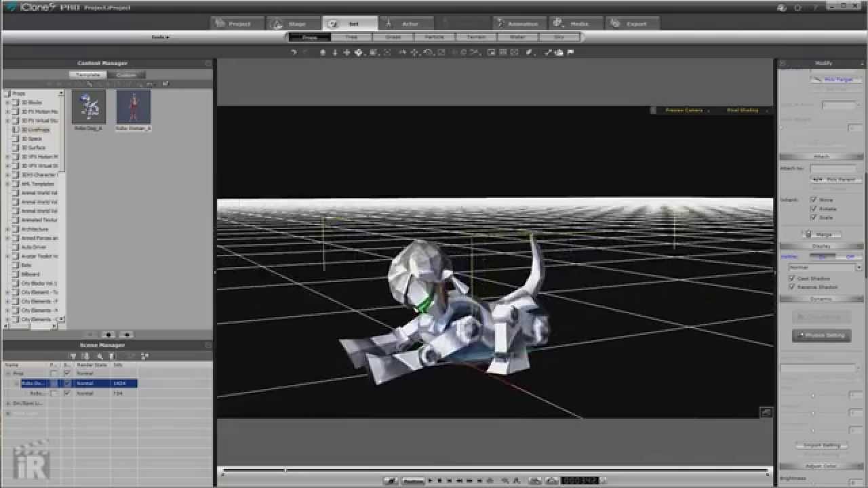Collapse the Display section header
This screenshot has height=488, width=868.
point(821,247)
